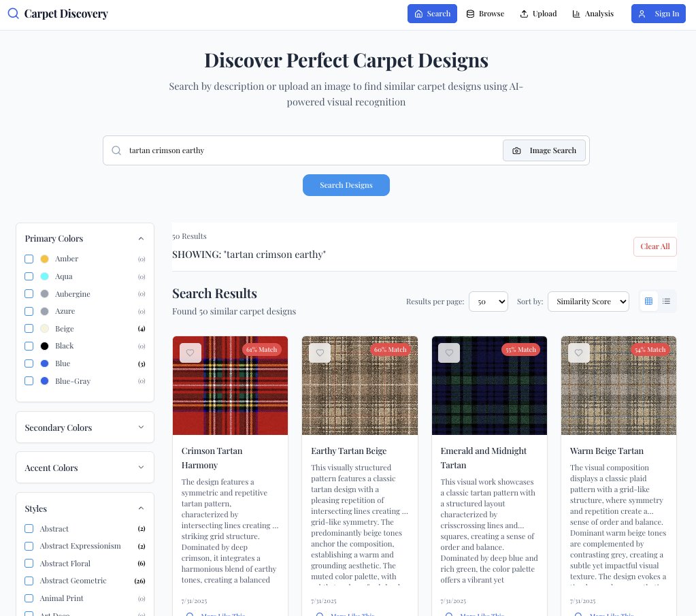Enable the Black color filter
Image resolution: width=696 pixels, height=616 pixels.
(x=29, y=346)
